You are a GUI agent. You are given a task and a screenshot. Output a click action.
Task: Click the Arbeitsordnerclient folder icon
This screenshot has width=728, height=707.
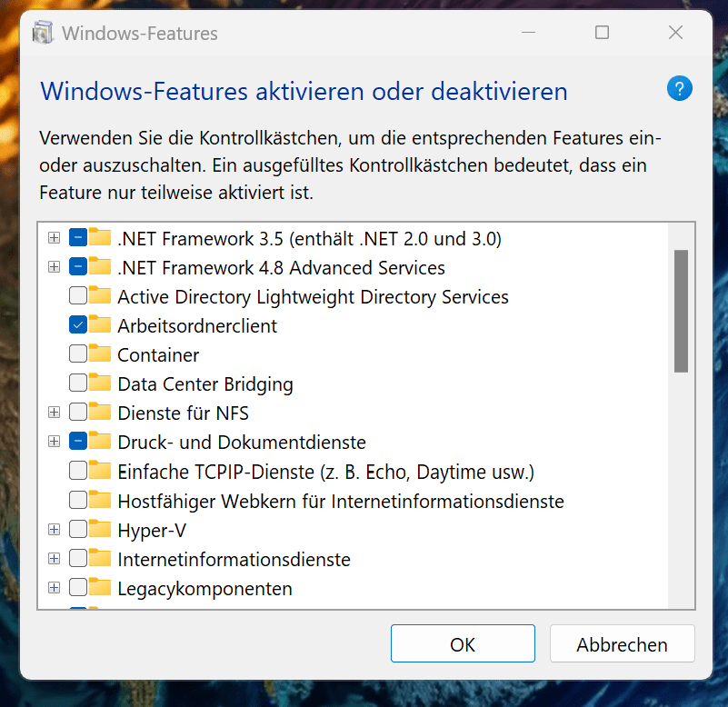(99, 325)
